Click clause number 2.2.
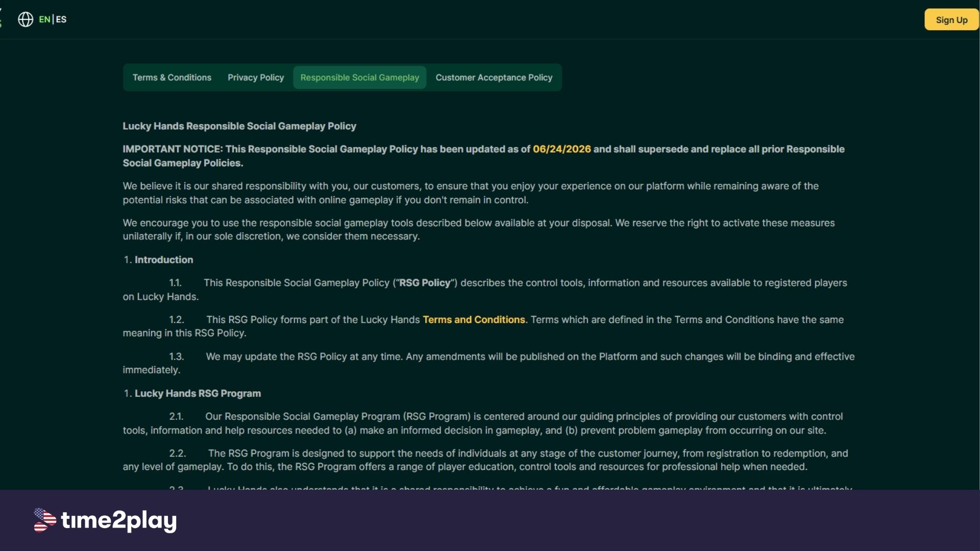The image size is (980, 551). coord(178,454)
